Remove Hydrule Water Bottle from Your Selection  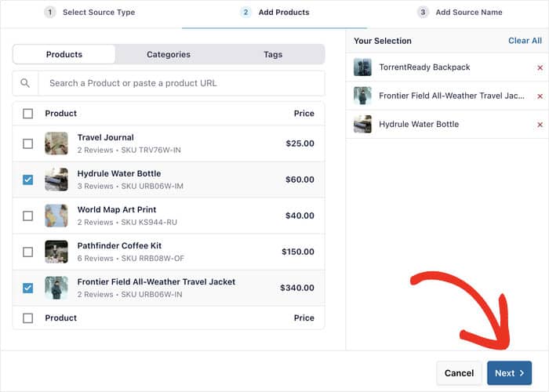tap(540, 125)
